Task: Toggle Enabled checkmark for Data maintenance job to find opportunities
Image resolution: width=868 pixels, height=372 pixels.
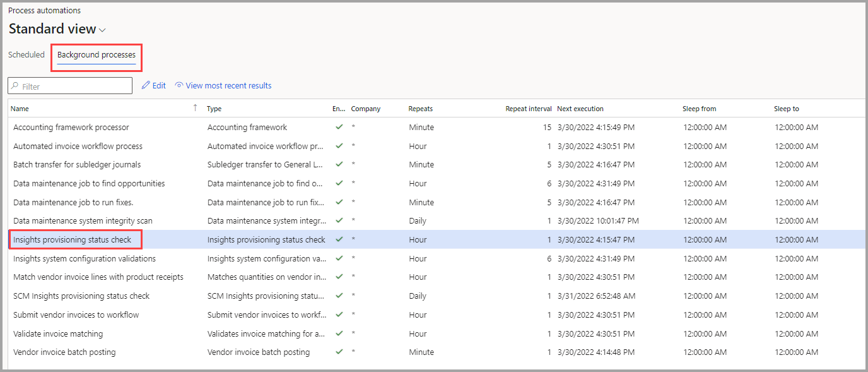Action: point(339,183)
